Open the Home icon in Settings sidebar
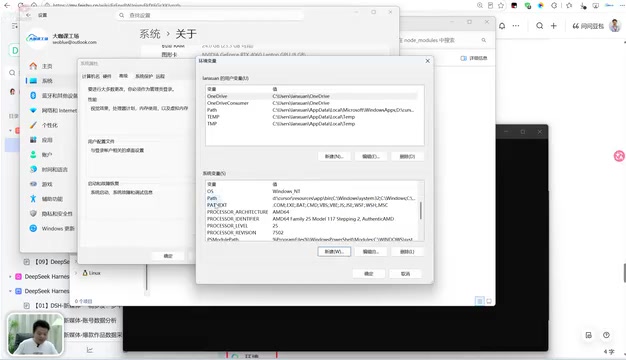This screenshot has width=626, height=360. tap(33, 66)
